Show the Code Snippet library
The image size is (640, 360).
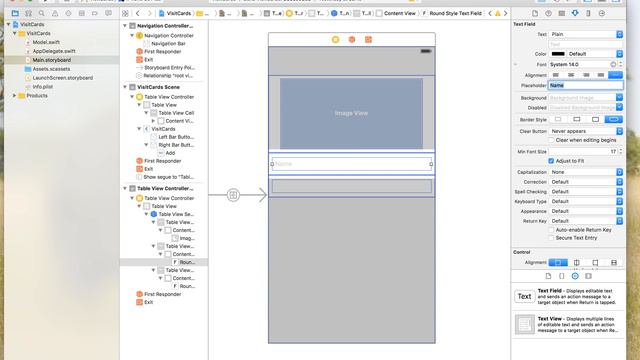(x=562, y=276)
